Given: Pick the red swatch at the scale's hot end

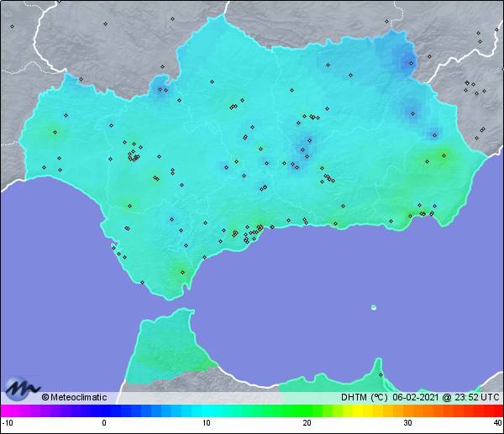Looking at the screenshot, I should [x=497, y=410].
